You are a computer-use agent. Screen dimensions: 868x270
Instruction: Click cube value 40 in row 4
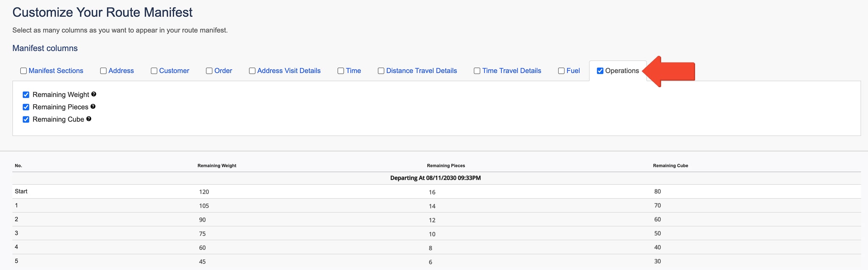pos(658,247)
